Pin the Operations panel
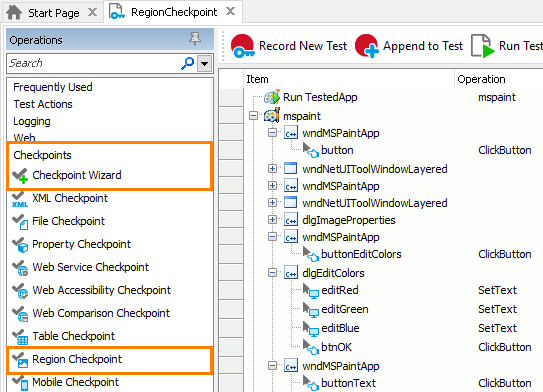 click(x=195, y=39)
